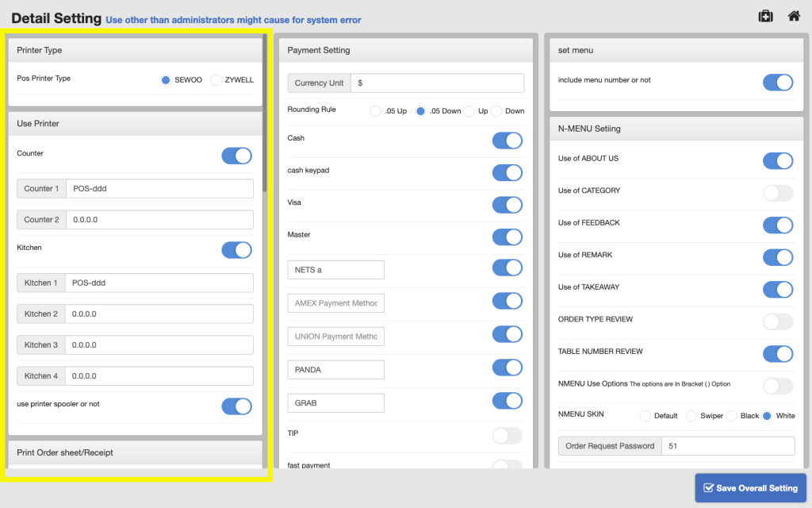
Task: Click the Currency Unit input field
Action: (437, 83)
